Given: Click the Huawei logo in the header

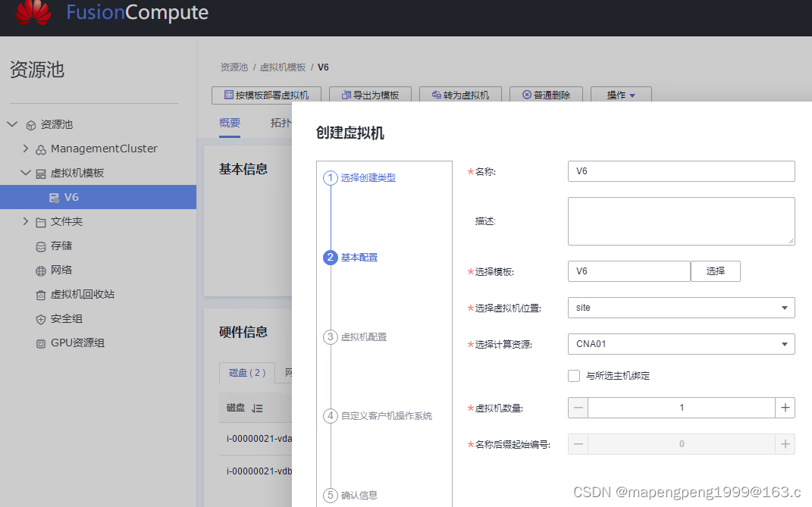Looking at the screenshot, I should point(33,12).
